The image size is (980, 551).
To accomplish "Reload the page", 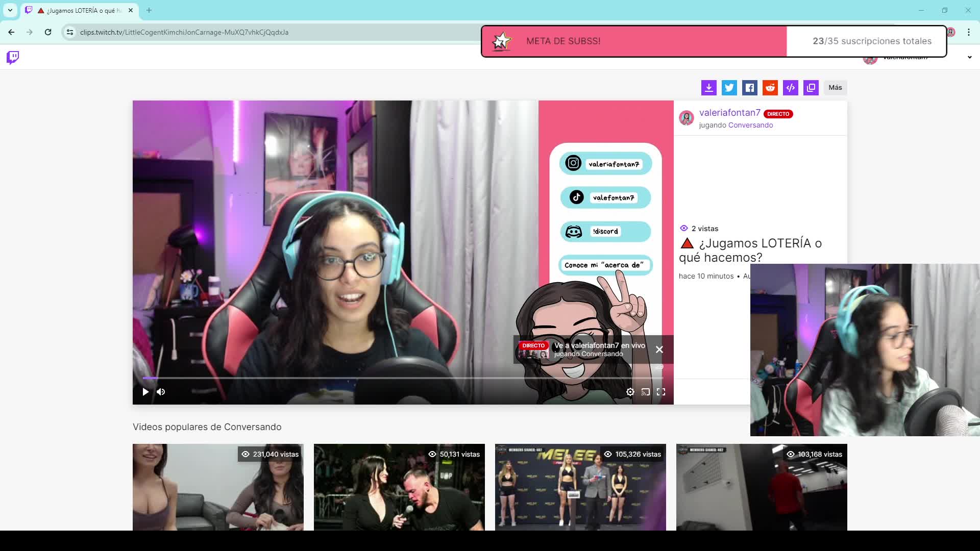I will coord(48,32).
